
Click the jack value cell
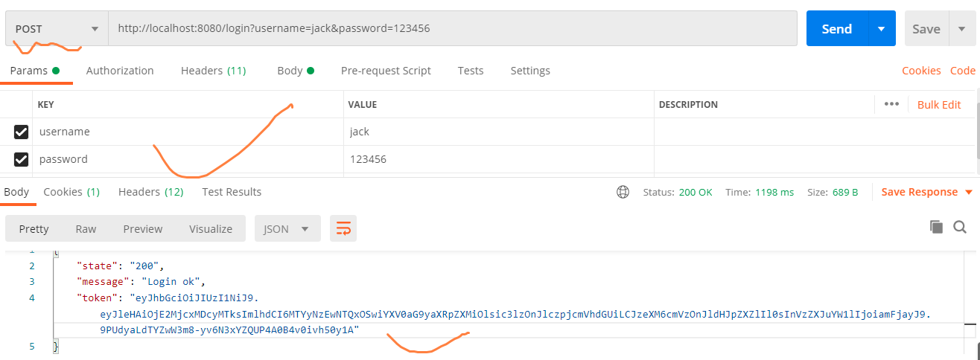[499, 132]
